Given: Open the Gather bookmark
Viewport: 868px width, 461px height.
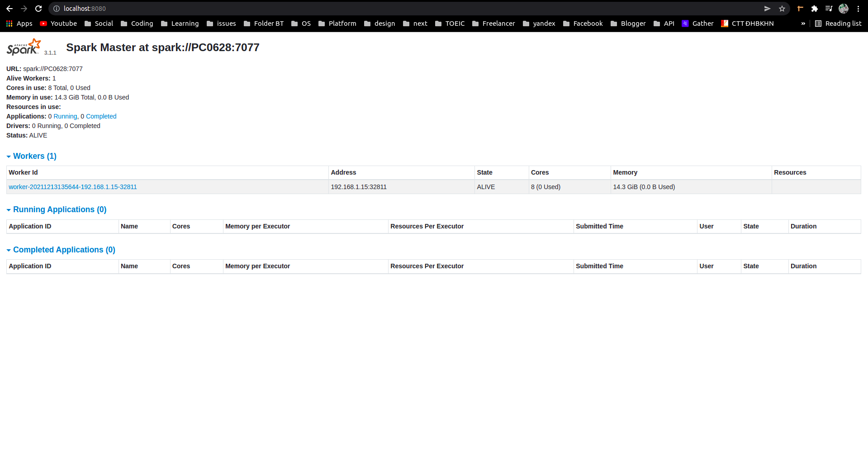Looking at the screenshot, I should tap(697, 24).
